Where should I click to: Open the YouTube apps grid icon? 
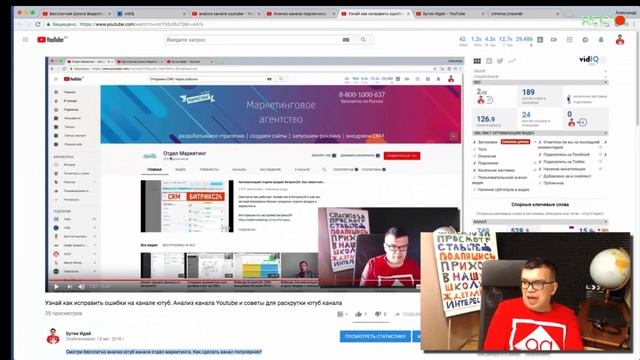pyautogui.click(x=569, y=40)
